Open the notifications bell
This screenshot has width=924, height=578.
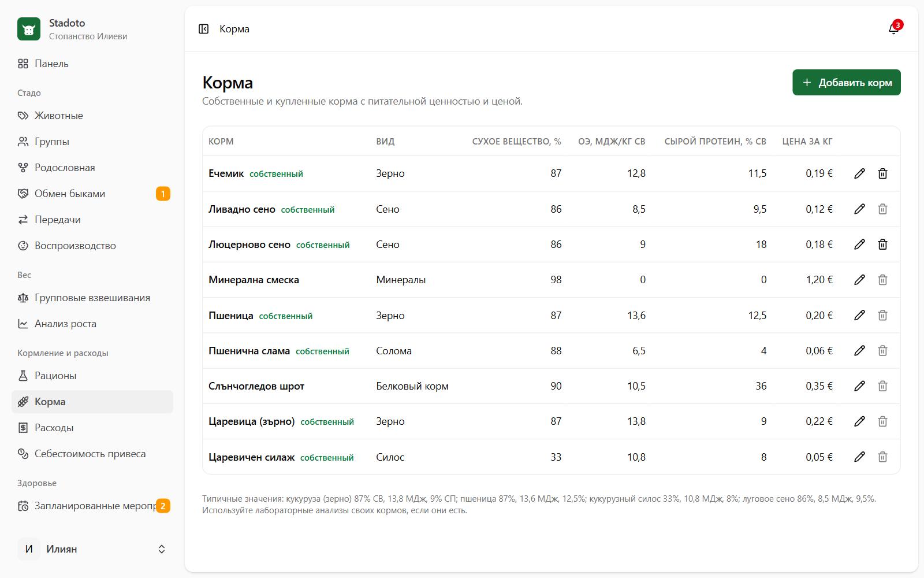click(x=893, y=29)
